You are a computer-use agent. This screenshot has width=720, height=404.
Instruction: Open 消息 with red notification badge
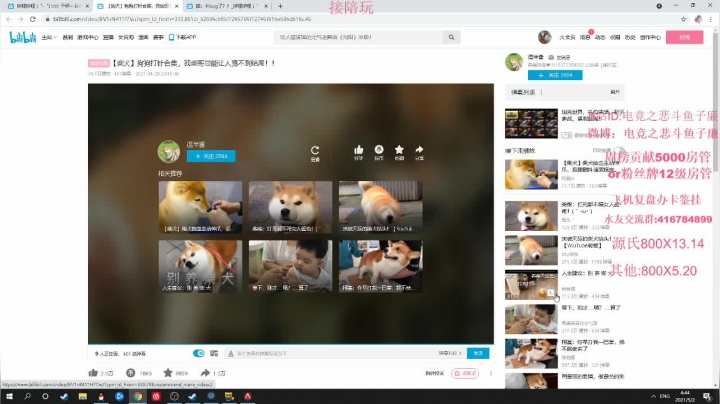click(x=585, y=37)
